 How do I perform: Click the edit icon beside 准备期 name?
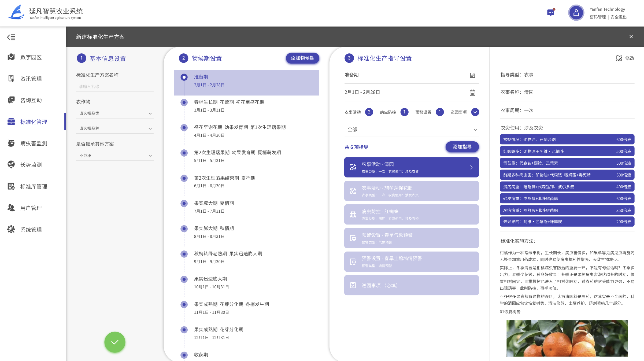click(x=472, y=75)
